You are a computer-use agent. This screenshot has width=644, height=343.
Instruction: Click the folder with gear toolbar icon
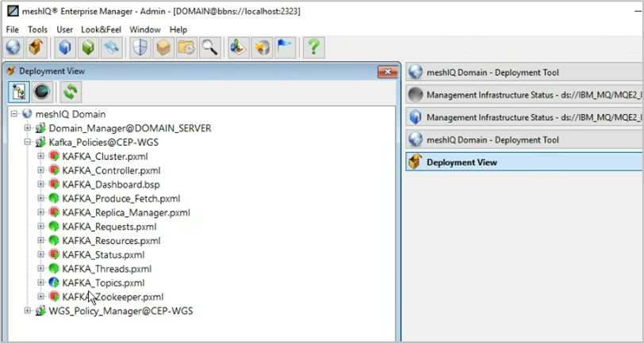tap(186, 48)
